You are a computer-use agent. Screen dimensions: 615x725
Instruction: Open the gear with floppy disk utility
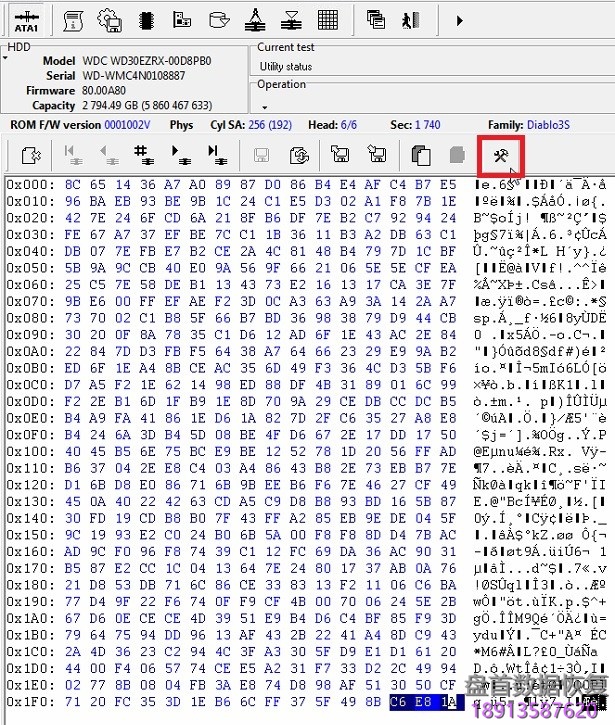point(110,21)
